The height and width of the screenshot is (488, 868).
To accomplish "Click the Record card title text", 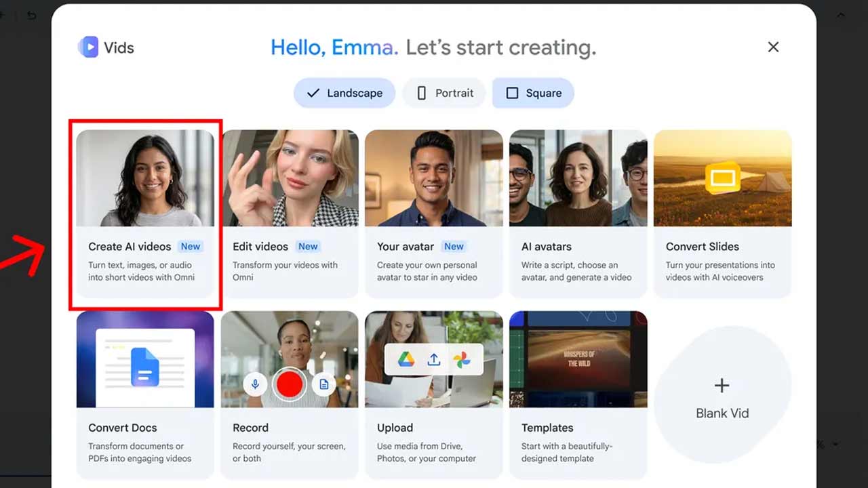I will pos(251,428).
